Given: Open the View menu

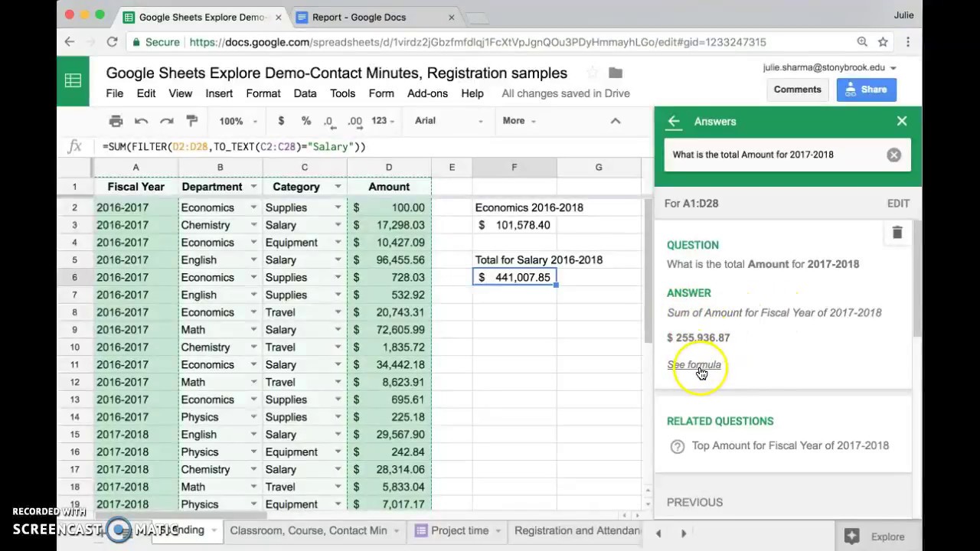Looking at the screenshot, I should (180, 93).
